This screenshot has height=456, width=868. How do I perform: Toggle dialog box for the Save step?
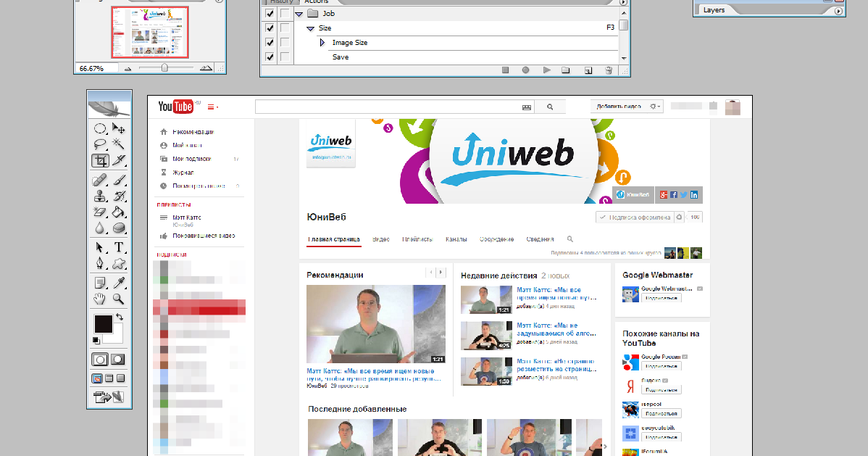coord(285,57)
